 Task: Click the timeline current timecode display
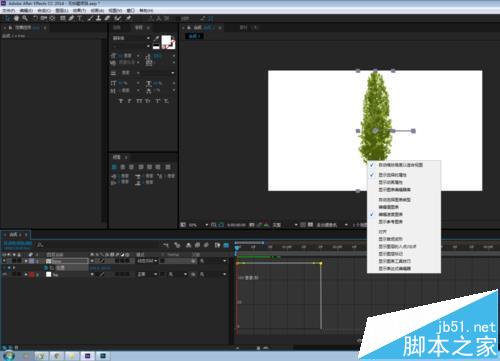click(x=18, y=244)
